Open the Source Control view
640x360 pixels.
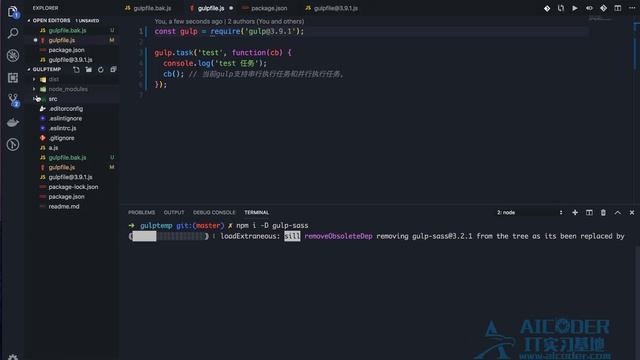pos(13,100)
